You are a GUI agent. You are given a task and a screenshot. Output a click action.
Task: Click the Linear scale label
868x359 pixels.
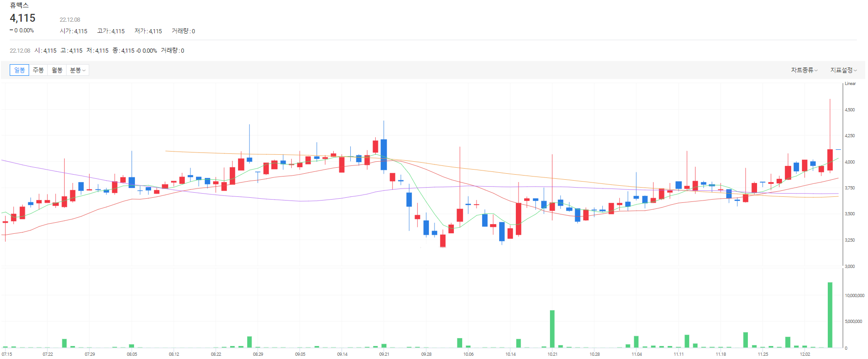[850, 84]
